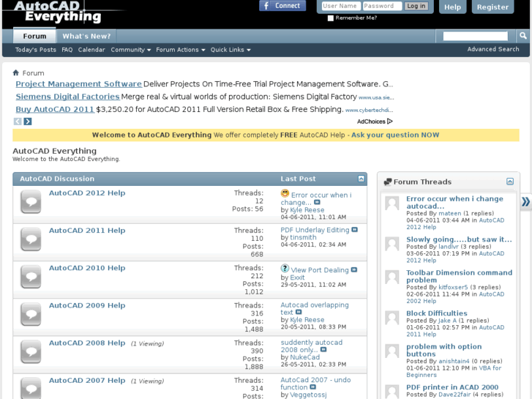The width and height of the screenshot is (532, 399).
Task: Click go-to-last-post icon for suddently autocad 2008
Action: (323, 349)
